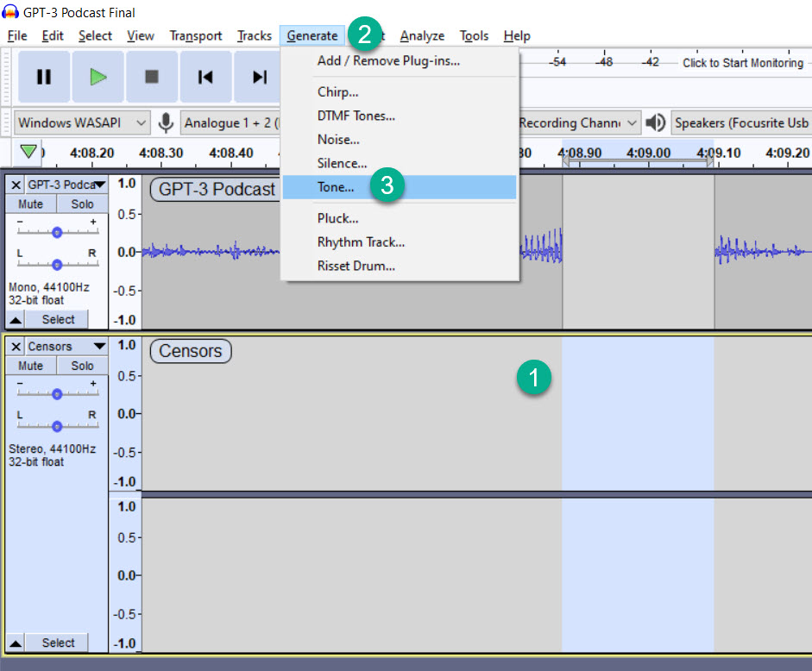Click the microphone recording device icon

click(166, 122)
